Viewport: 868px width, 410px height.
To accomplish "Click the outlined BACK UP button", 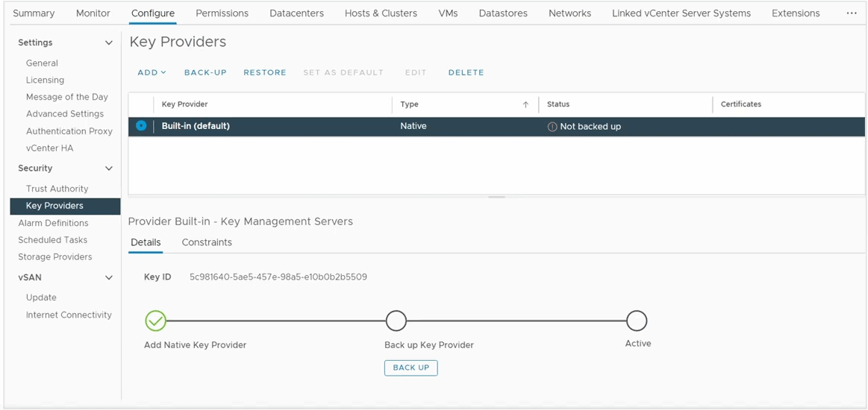I will coord(410,368).
